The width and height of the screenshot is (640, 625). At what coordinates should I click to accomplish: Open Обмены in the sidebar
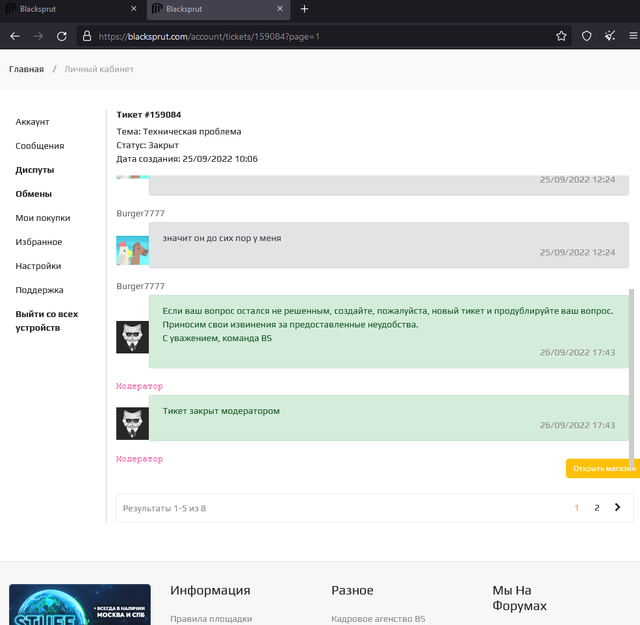(x=33, y=194)
